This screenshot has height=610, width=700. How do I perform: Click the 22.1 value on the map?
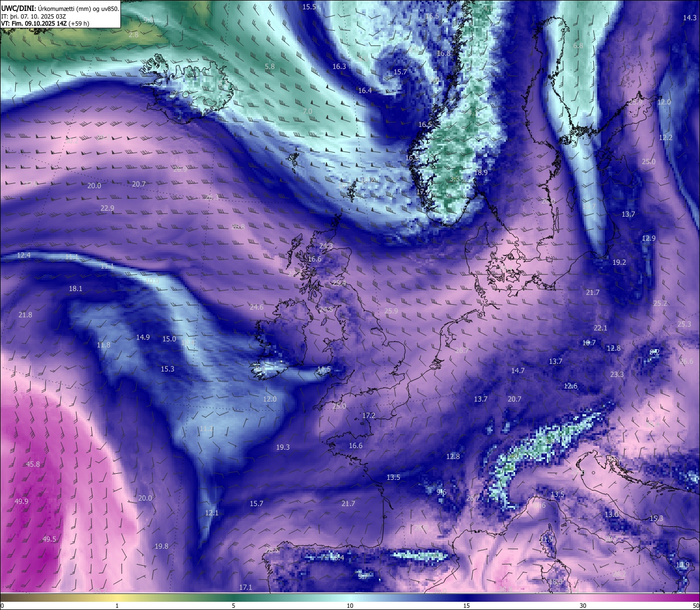point(600,328)
